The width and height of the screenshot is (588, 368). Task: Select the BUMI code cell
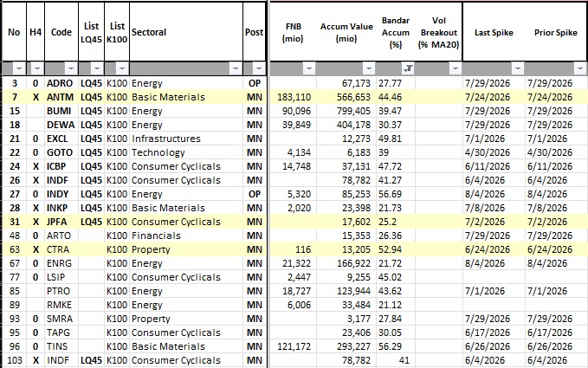click(61, 111)
